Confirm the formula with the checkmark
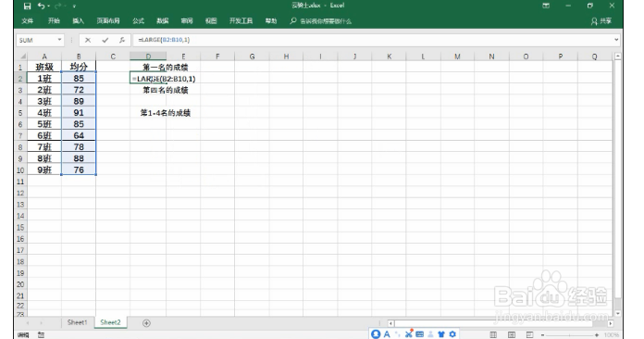Image resolution: width=644 pixels, height=339 pixels. point(105,40)
